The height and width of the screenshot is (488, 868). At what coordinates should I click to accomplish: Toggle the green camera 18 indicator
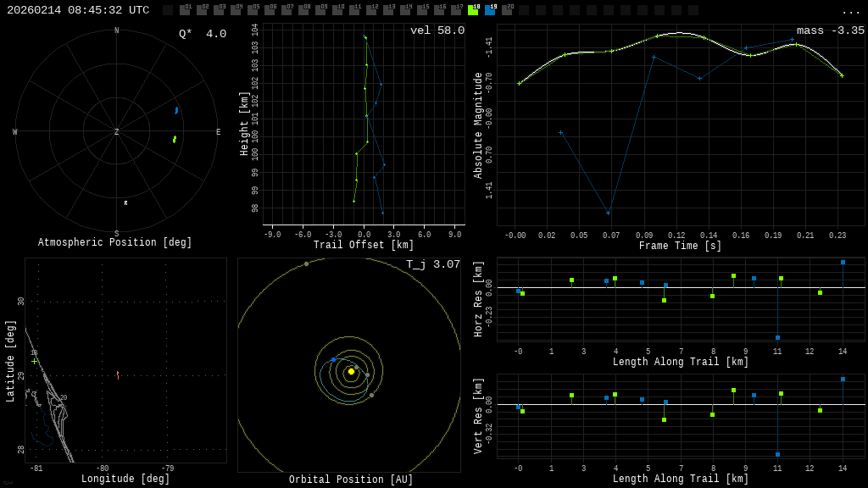click(473, 10)
